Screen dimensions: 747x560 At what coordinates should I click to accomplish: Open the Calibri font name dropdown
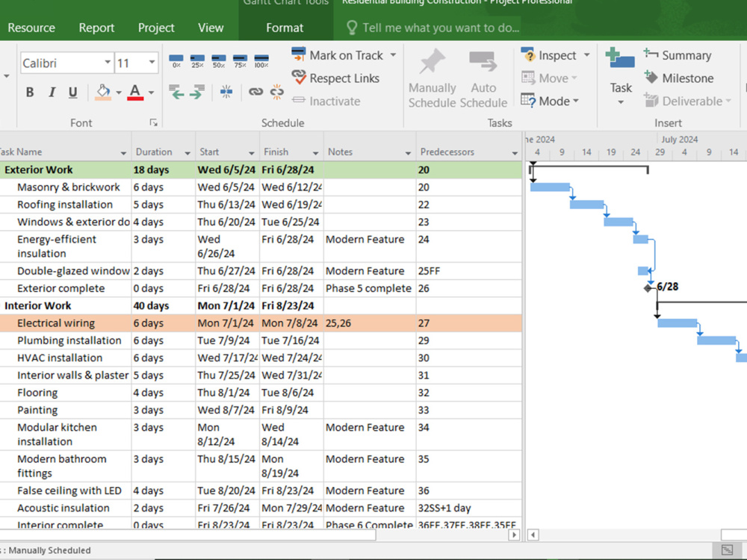pyautogui.click(x=108, y=63)
